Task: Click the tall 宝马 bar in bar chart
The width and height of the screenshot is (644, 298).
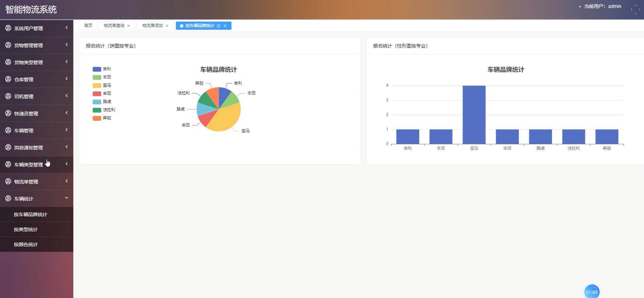Action: tap(474, 115)
